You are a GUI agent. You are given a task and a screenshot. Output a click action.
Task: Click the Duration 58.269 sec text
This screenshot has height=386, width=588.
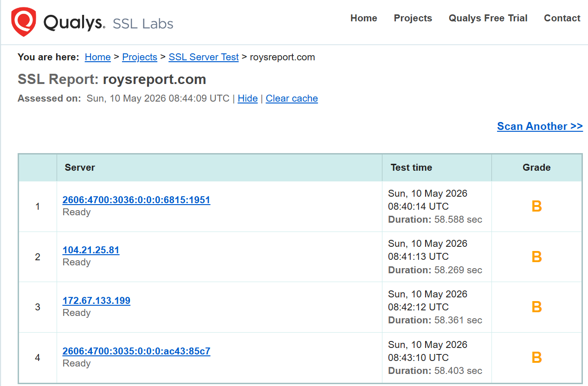(435, 270)
